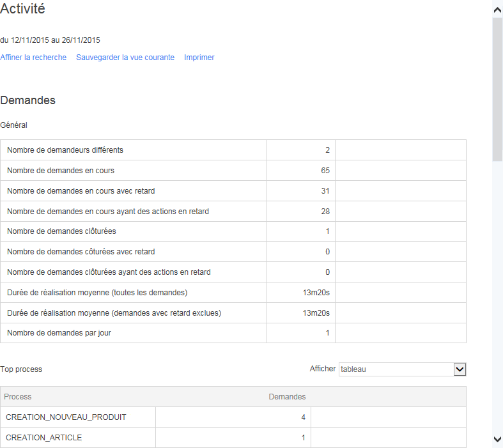Select the CREATION_ARTICLE process row
This screenshot has width=503, height=448.
tap(44, 438)
